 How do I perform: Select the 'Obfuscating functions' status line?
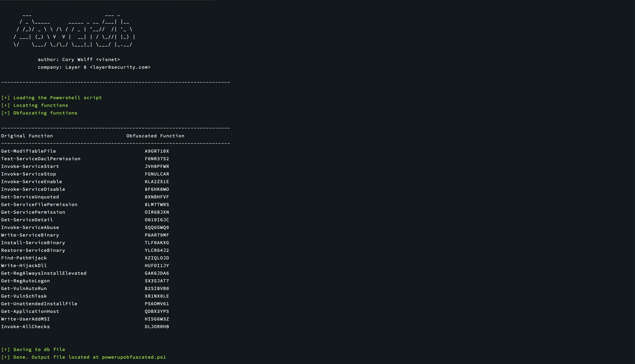point(39,113)
